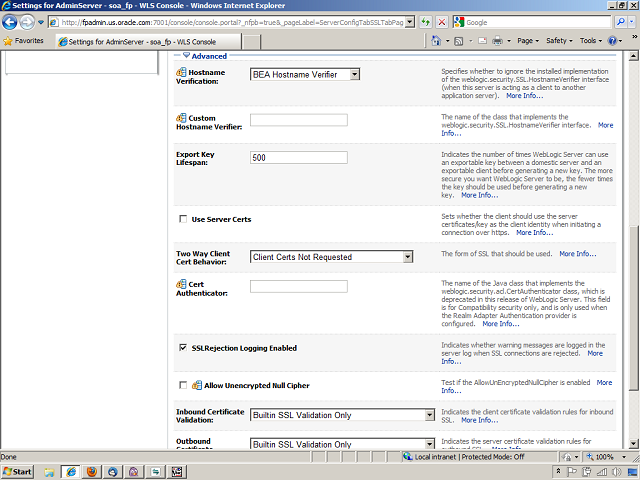Open the Safety menu in the command bar
The height and width of the screenshot is (480, 640).
pos(559,41)
